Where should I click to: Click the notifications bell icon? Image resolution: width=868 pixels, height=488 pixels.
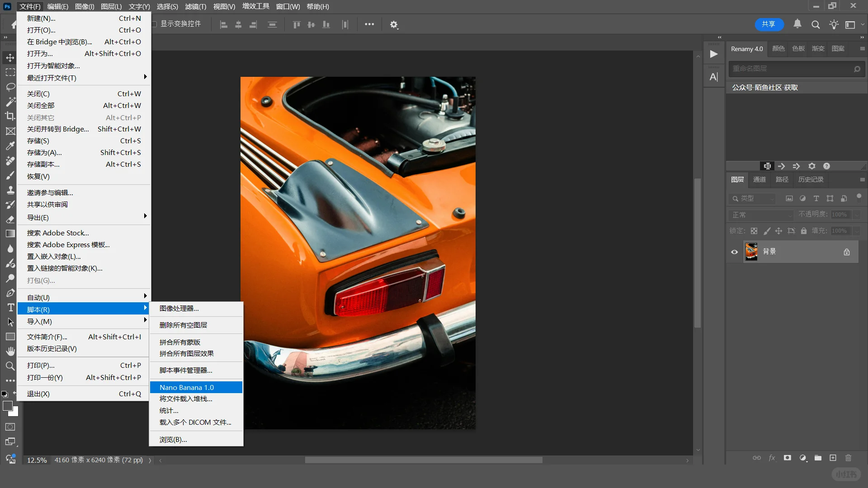click(x=797, y=24)
